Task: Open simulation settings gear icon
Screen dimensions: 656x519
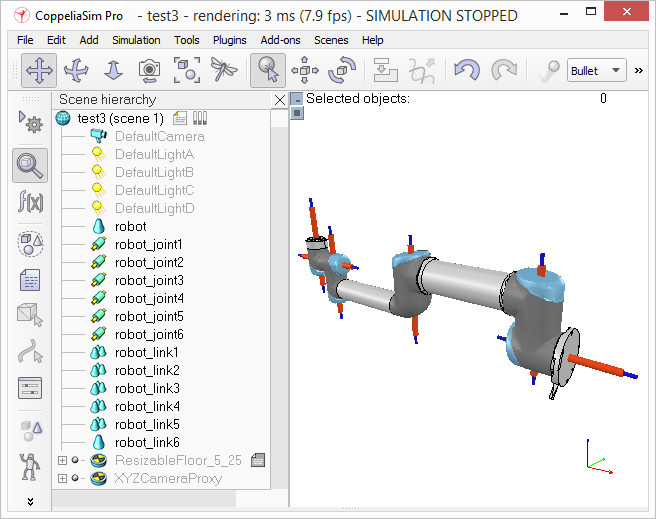Action: click(30, 122)
